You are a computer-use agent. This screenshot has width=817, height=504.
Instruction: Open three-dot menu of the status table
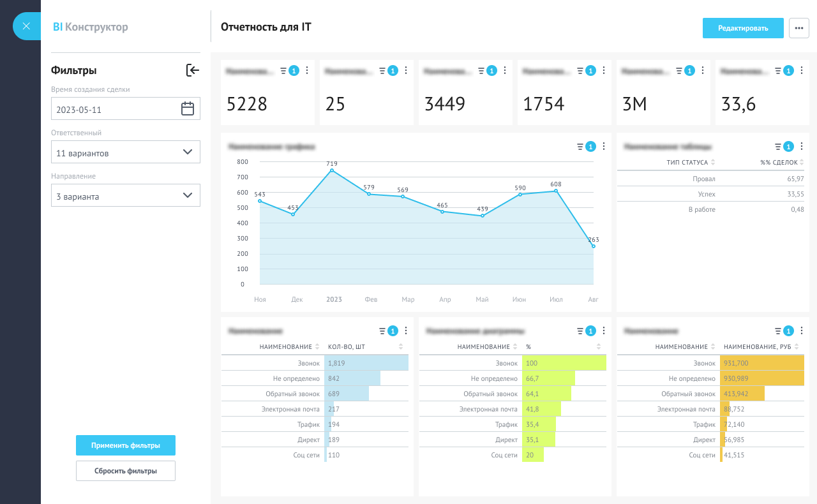802,146
